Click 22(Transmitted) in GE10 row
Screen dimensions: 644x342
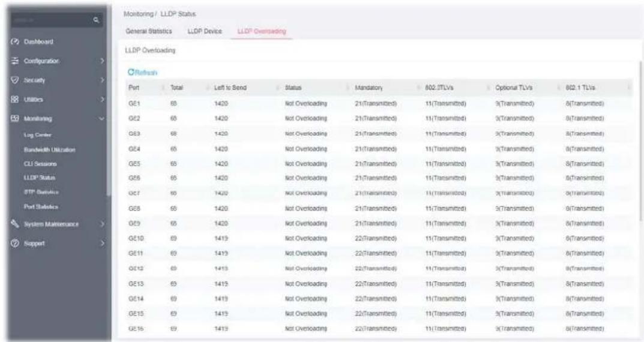(376, 238)
